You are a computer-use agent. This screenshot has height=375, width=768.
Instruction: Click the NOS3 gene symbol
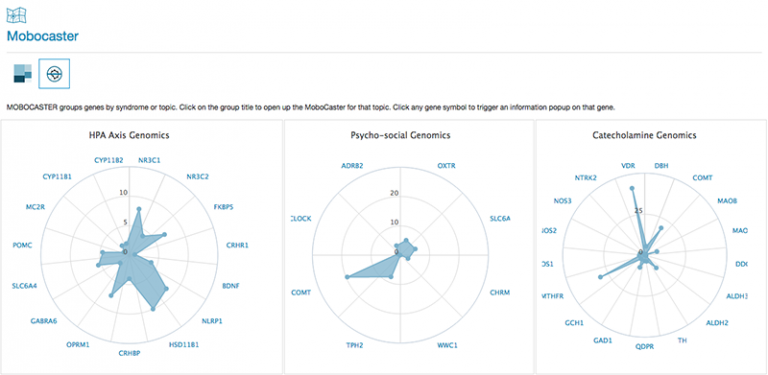coord(562,201)
